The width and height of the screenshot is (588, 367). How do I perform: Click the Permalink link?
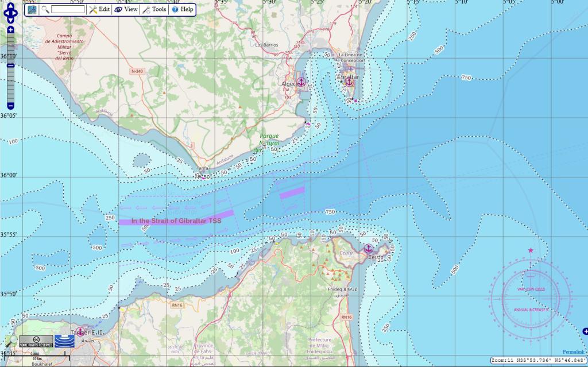pos(573,351)
